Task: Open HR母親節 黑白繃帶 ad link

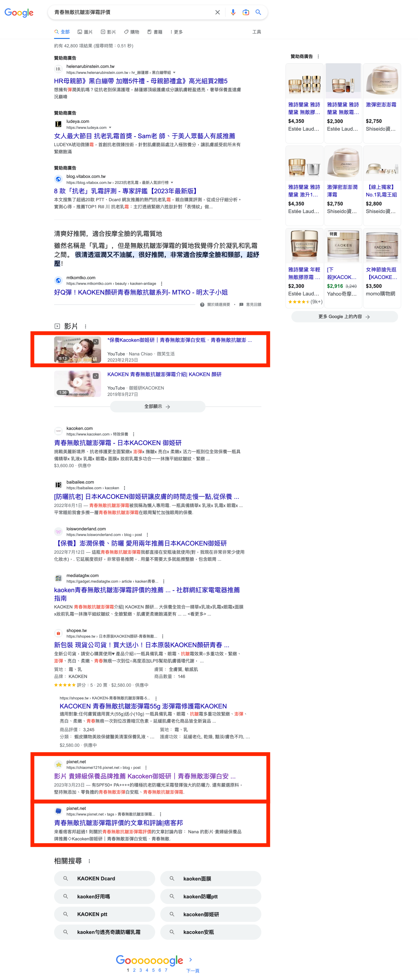Action: [x=141, y=81]
